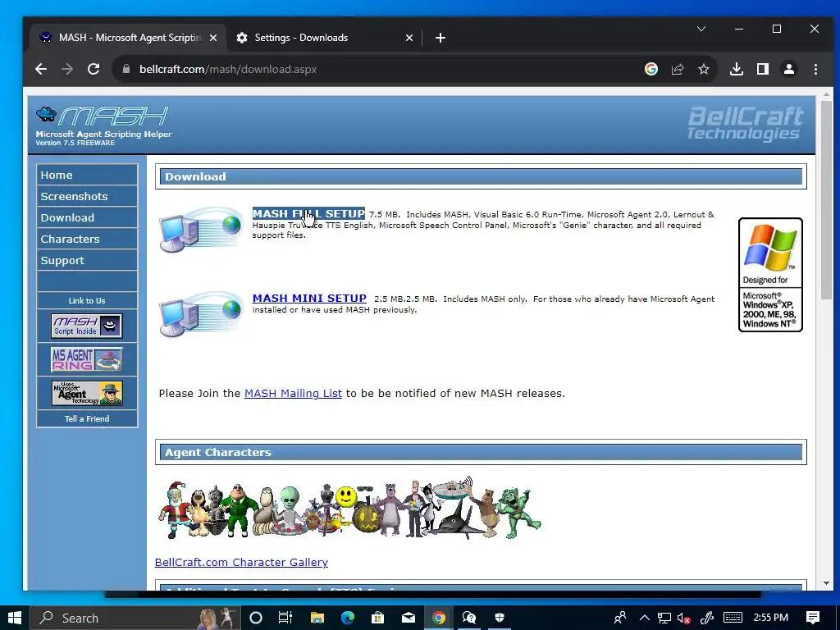
Task: Bookmark this page with the star icon
Action: (704, 69)
